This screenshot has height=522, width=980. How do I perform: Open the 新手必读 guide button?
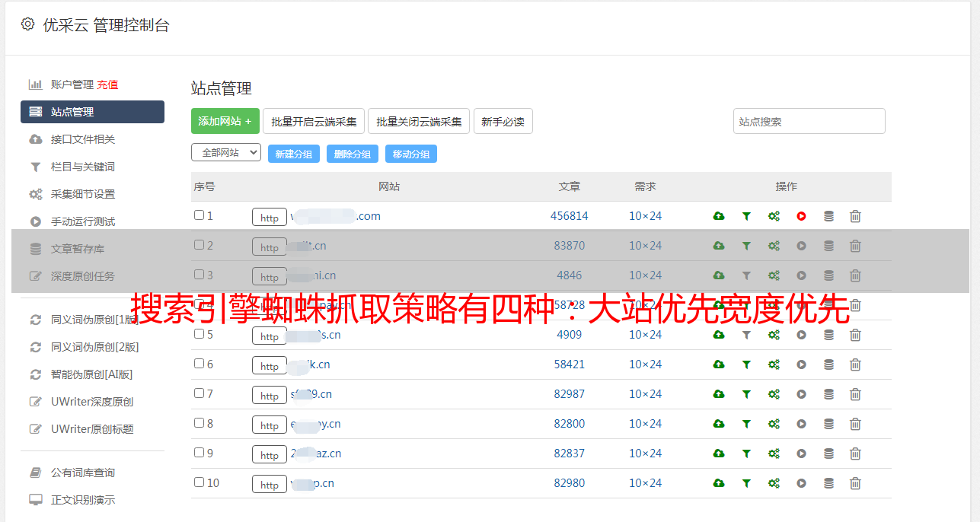tap(503, 121)
